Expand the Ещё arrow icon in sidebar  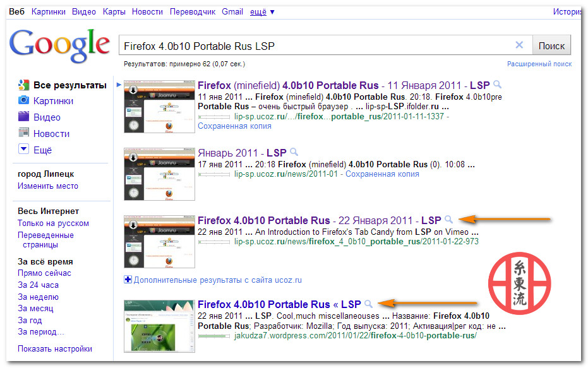[23, 149]
